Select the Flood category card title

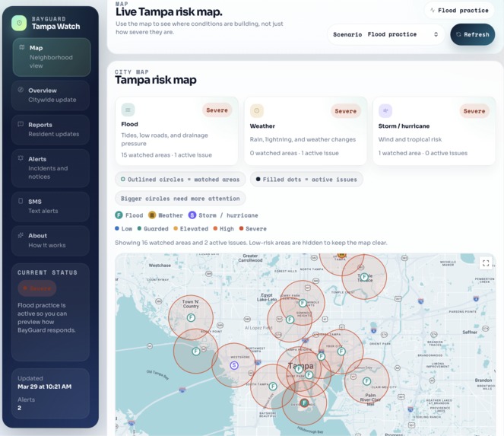pos(129,124)
